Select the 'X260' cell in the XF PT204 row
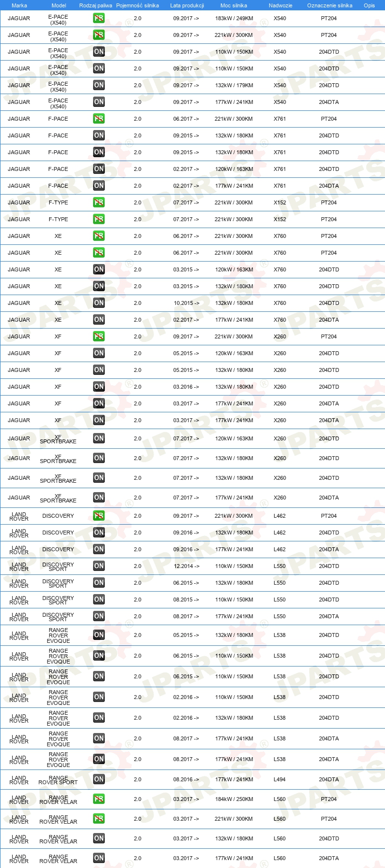The width and height of the screenshot is (385, 868). click(280, 336)
